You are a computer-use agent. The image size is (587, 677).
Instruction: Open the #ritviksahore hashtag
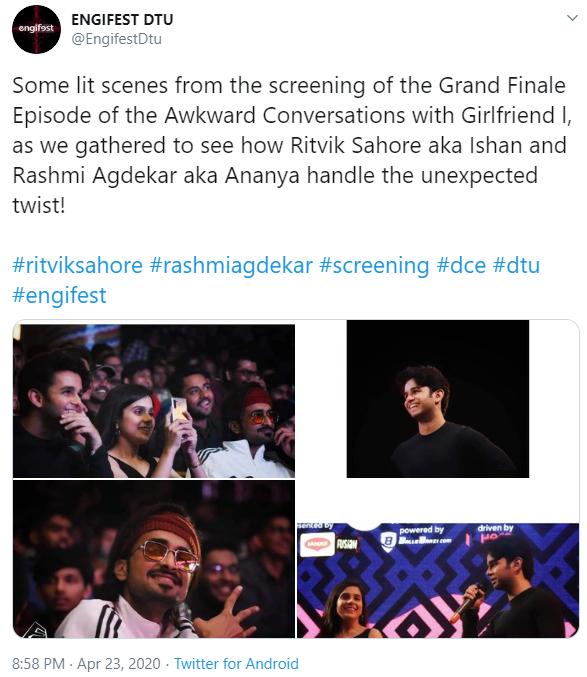pyautogui.click(x=78, y=265)
